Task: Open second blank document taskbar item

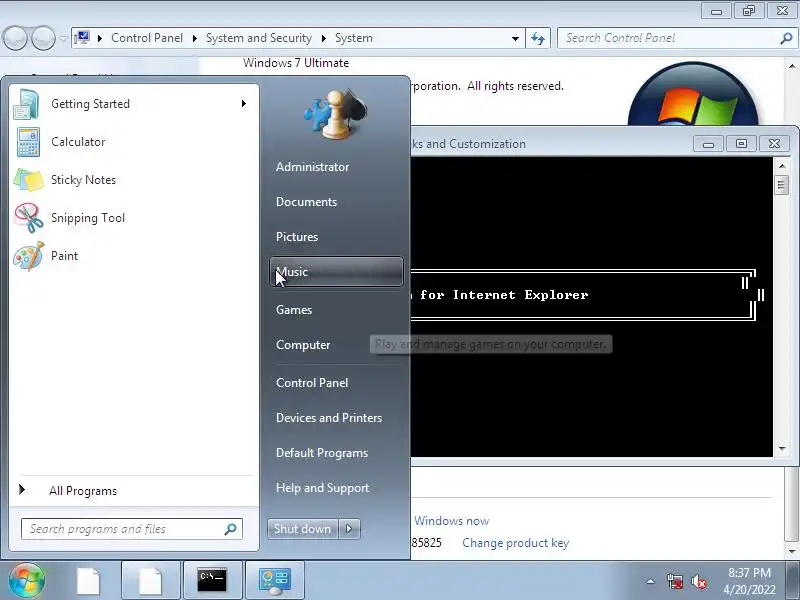Action: coord(151,581)
